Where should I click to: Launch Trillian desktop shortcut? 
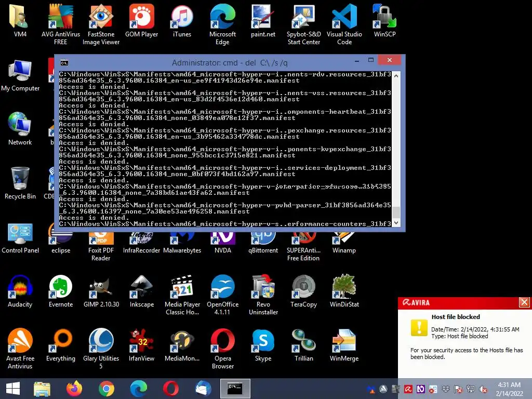click(x=303, y=345)
